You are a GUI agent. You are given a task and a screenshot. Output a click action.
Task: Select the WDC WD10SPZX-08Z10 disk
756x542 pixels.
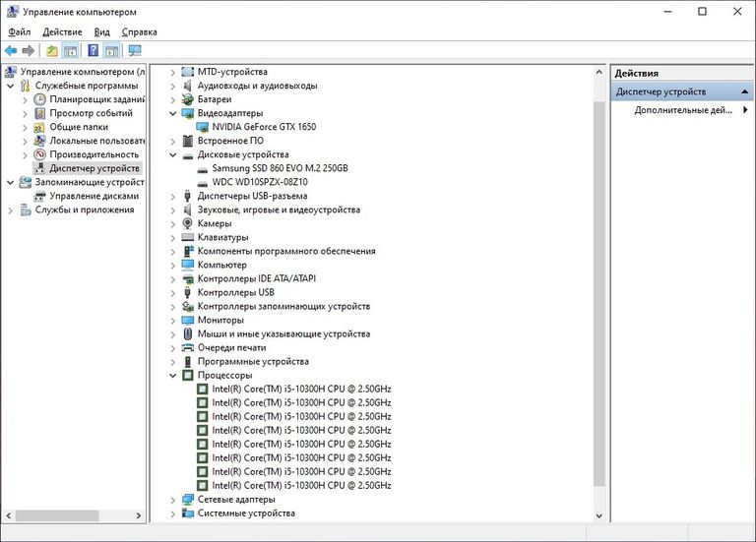[260, 182]
